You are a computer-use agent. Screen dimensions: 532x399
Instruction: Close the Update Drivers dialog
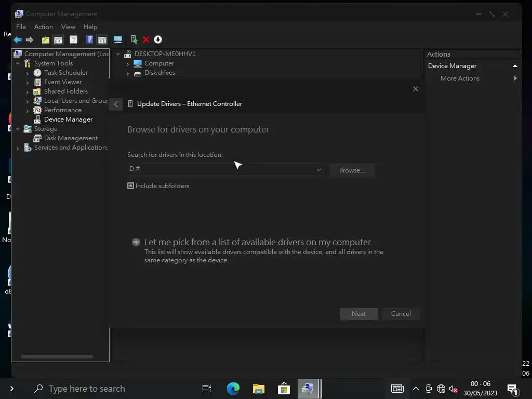coord(415,89)
